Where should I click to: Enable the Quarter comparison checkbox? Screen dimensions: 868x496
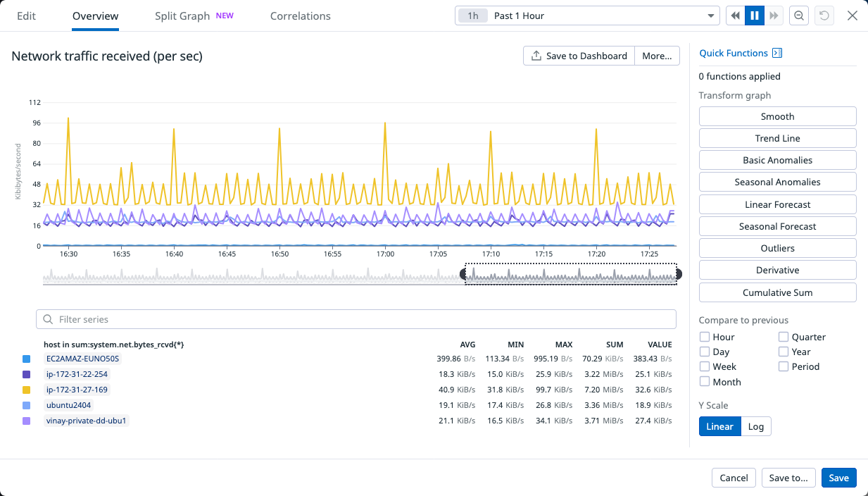pos(783,337)
